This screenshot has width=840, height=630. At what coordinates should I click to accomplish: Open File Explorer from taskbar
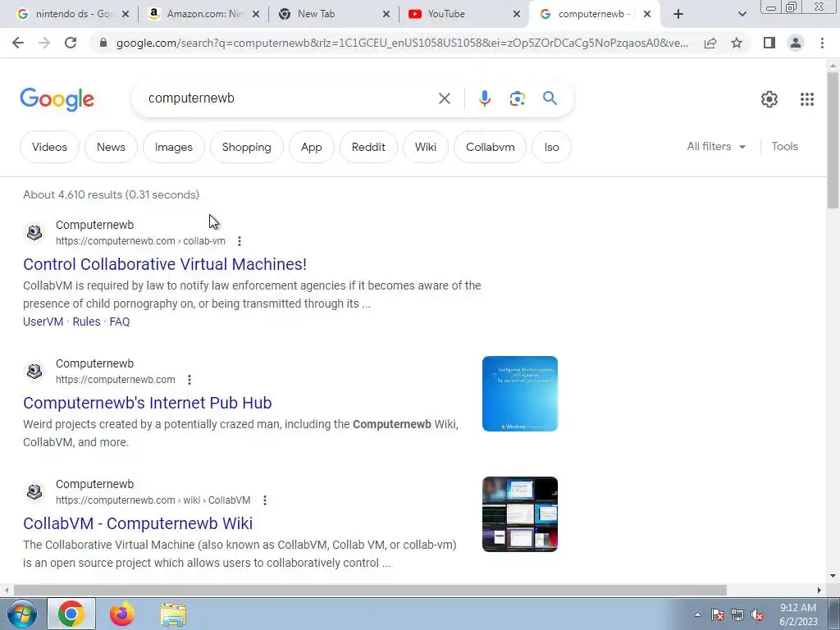coord(173,614)
